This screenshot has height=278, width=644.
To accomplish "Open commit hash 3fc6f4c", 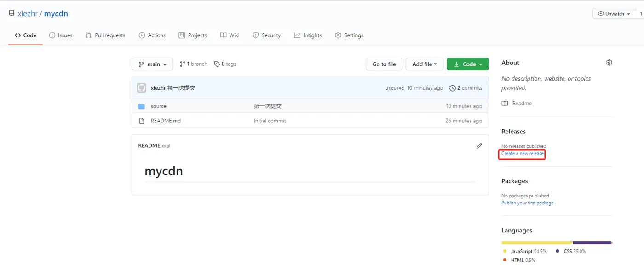I will pos(395,88).
